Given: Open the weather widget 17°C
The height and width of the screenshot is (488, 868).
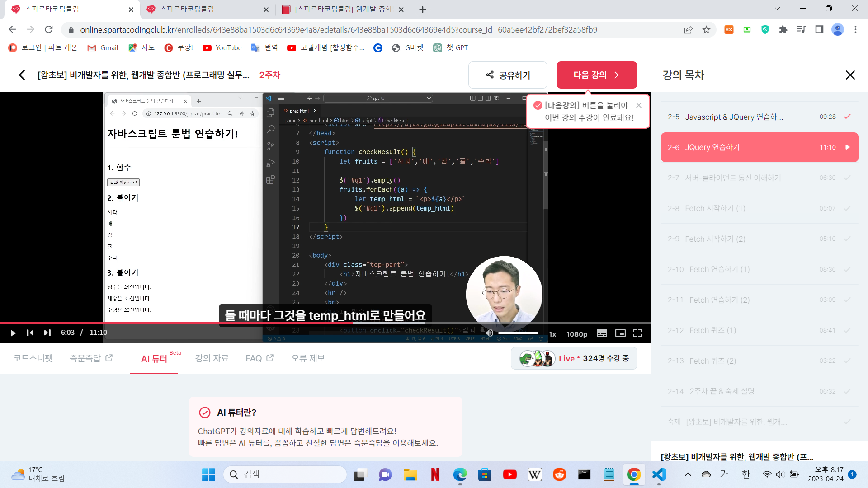Looking at the screenshot, I should click(x=38, y=474).
